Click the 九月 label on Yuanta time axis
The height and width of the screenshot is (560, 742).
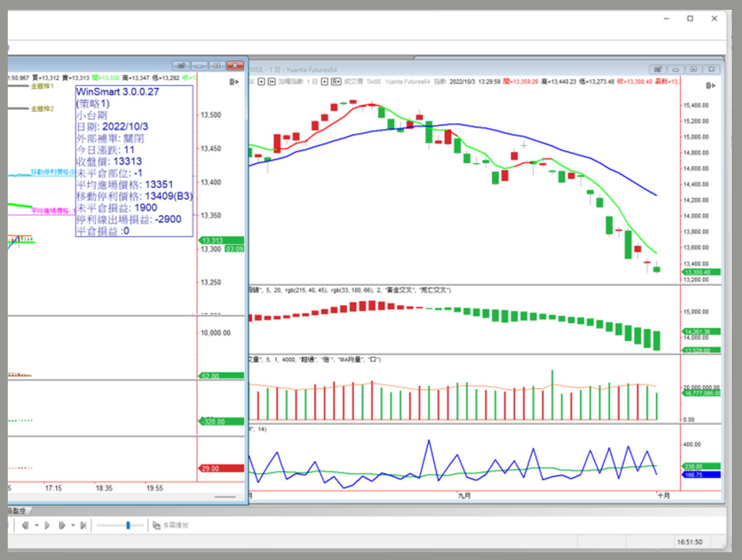464,496
